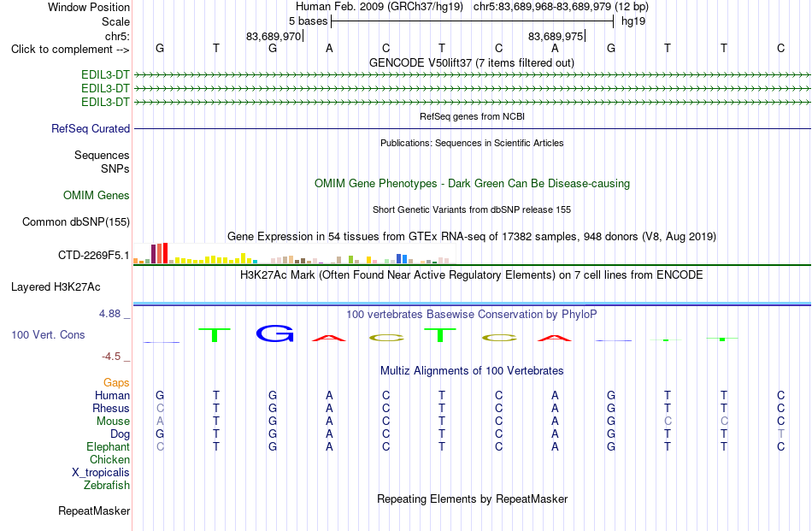Image resolution: width=812 pixels, height=531 pixels.
Task: Click the Scale label
Action: 116,21
